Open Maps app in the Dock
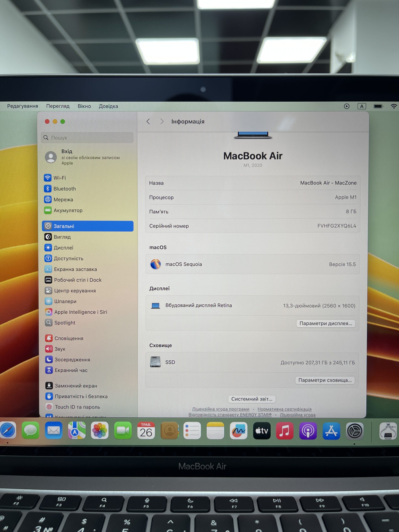 [77, 431]
